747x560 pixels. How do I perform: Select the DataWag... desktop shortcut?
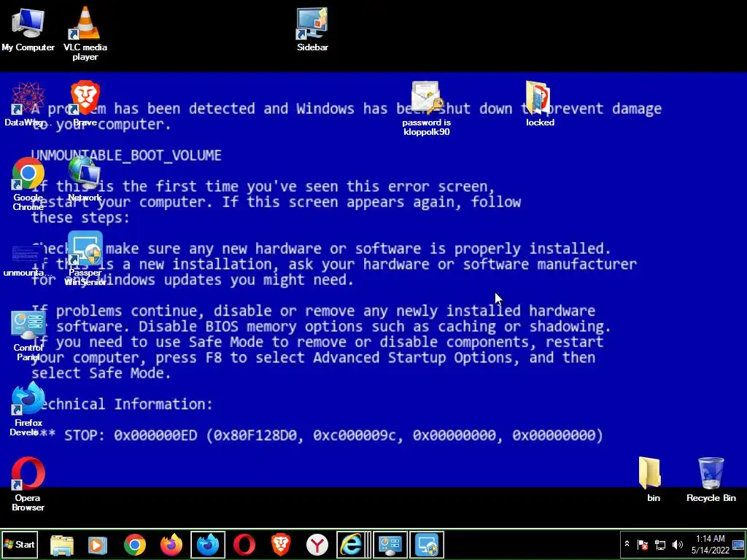pos(28,104)
